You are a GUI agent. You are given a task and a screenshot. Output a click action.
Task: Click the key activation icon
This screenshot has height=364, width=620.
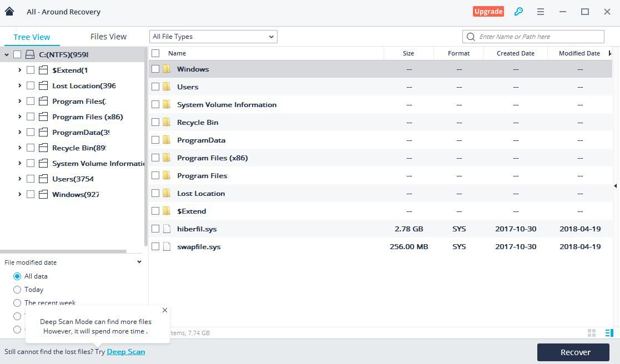click(518, 11)
